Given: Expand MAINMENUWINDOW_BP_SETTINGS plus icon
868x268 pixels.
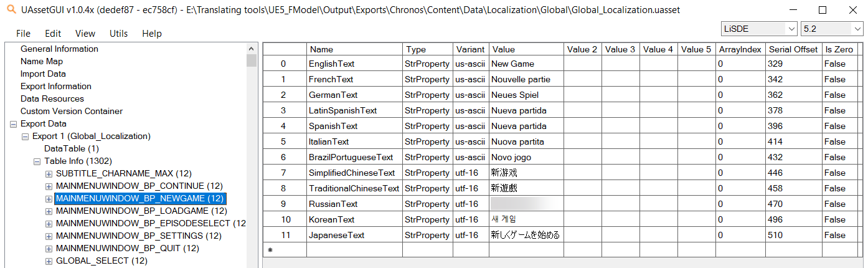Looking at the screenshot, I should (x=49, y=236).
